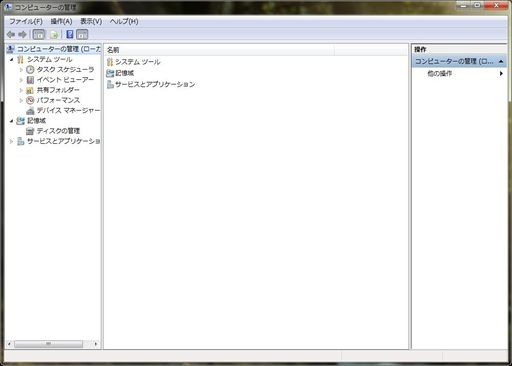The height and width of the screenshot is (366, 512).
Task: Click the 記憶域 icon in tree
Action: 21,121
